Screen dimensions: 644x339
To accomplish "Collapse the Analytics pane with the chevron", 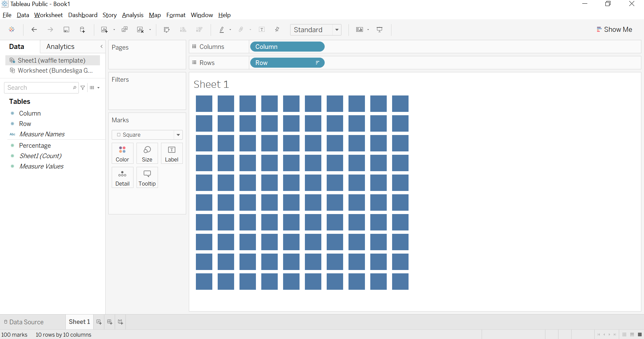I will click(x=101, y=47).
